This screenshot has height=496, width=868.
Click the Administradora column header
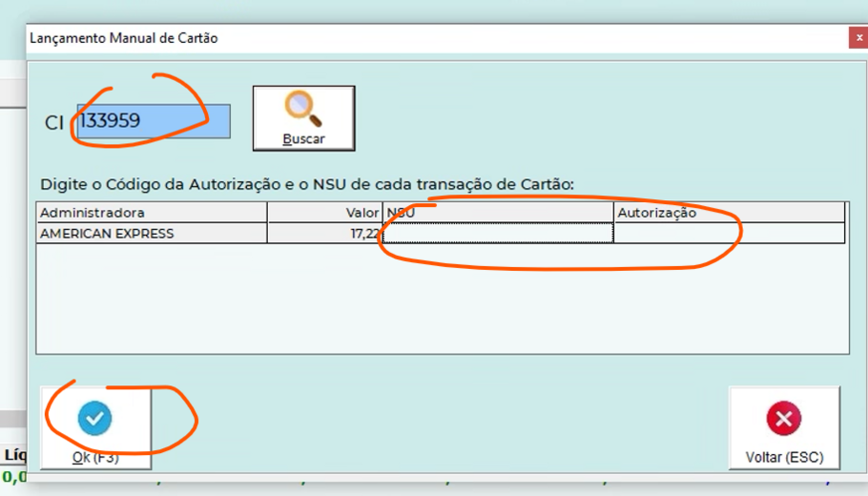pyautogui.click(x=152, y=213)
